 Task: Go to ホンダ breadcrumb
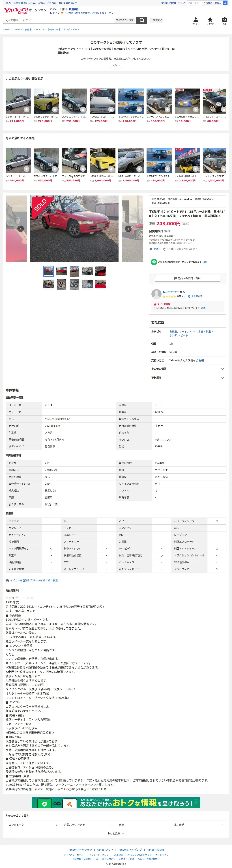click(x=66, y=30)
